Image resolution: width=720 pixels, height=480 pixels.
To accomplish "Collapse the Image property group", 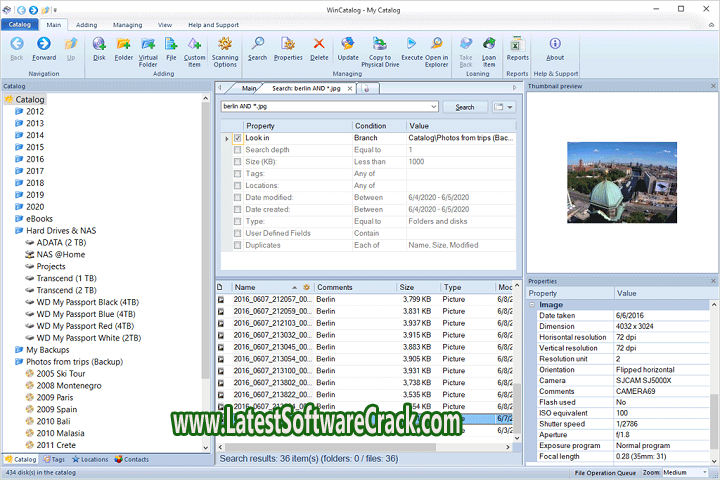I will (x=532, y=305).
